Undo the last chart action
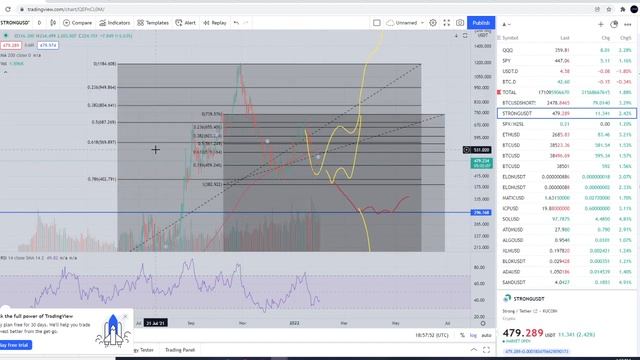The width and height of the screenshot is (640, 360). [236, 23]
